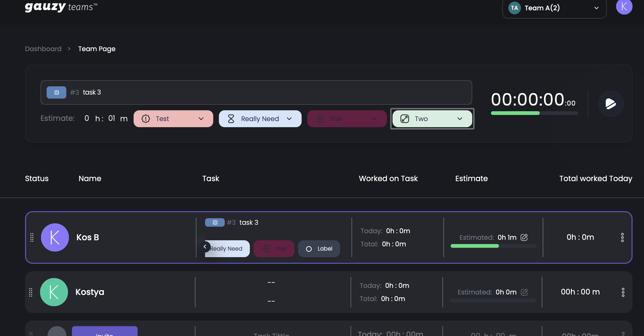
Task: Click Task column header
Action: click(211, 179)
